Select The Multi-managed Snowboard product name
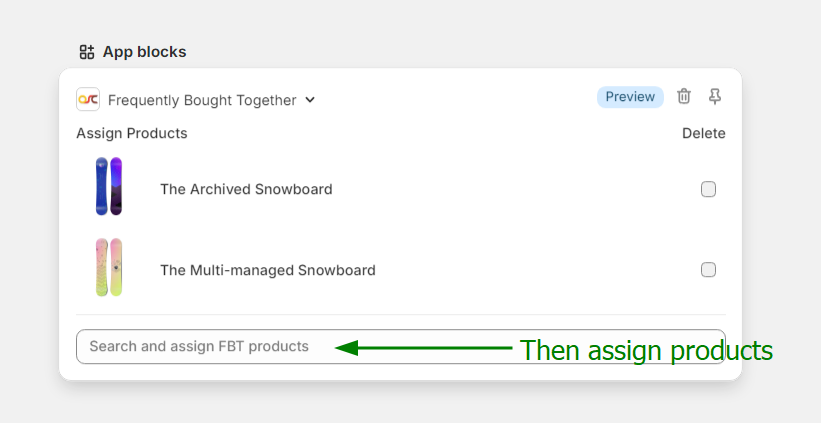 pyautogui.click(x=268, y=270)
